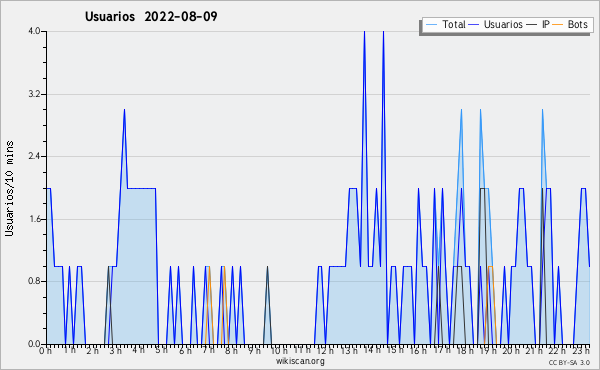Select the 'Total' legend label
The width and height of the screenshot is (600, 370).
tap(453, 24)
